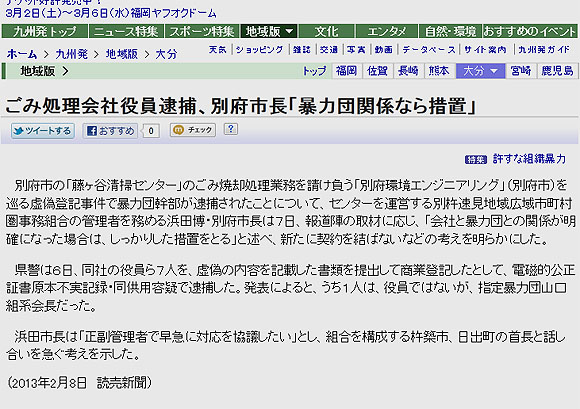The height and width of the screenshot is (409, 580).
Task: Expand the 地域版 chevron in the section bar
Action: point(65,71)
